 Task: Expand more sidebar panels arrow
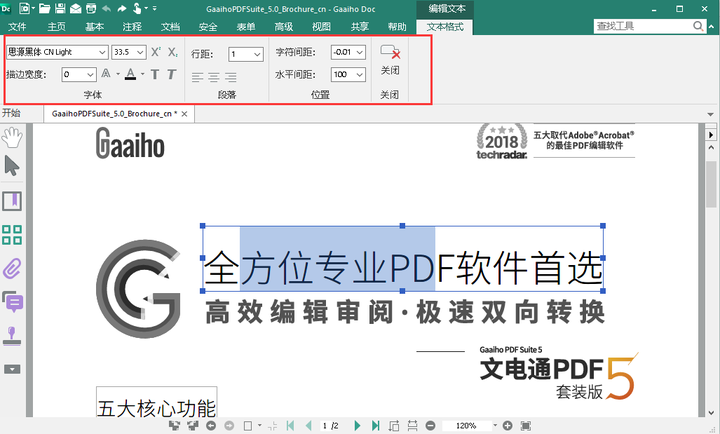click(12, 369)
